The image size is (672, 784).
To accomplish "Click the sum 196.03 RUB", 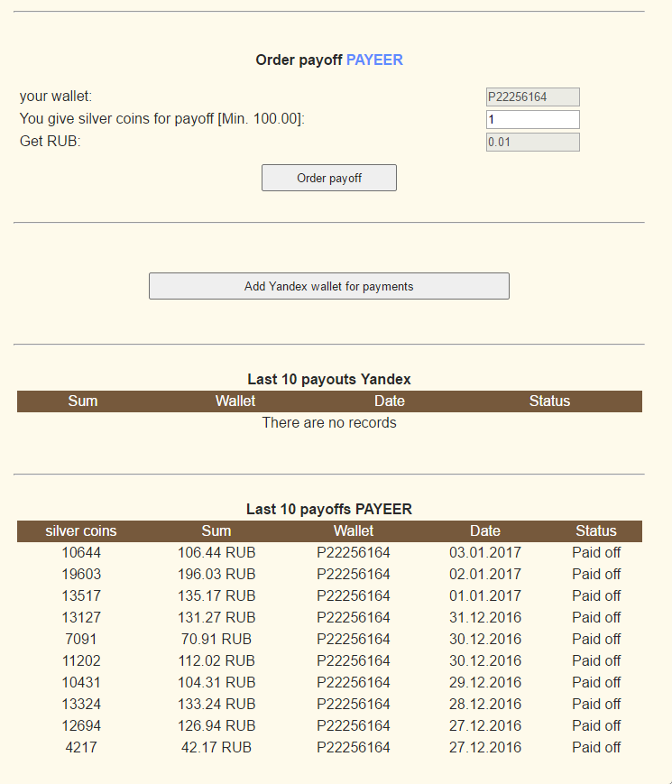I will tap(216, 574).
